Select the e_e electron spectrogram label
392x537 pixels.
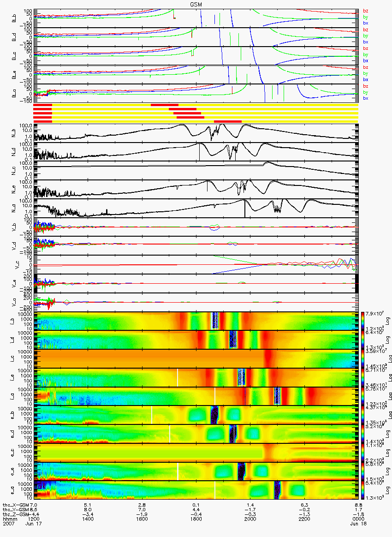[x=12, y=471]
